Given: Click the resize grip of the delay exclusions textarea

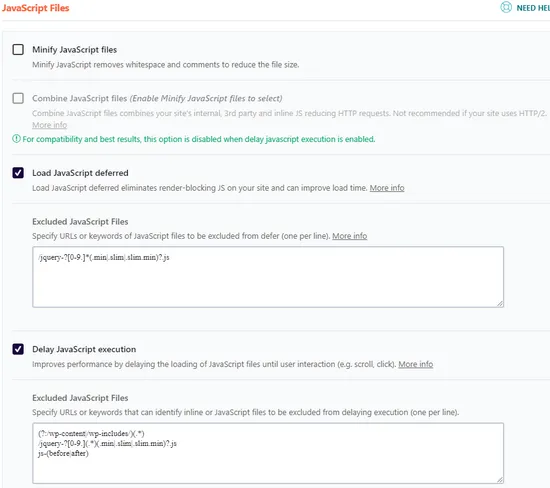Looking at the screenshot, I should pos(500,480).
